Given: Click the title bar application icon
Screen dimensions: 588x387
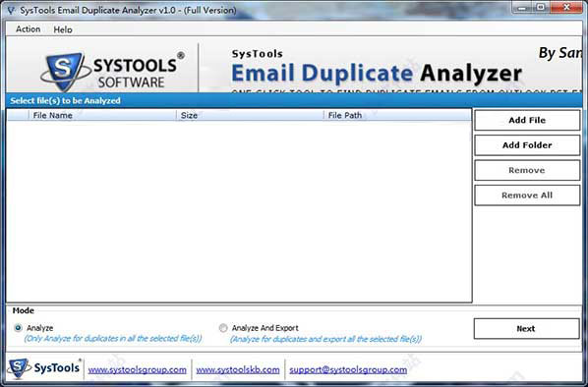Looking at the screenshot, I should pos(12,11).
